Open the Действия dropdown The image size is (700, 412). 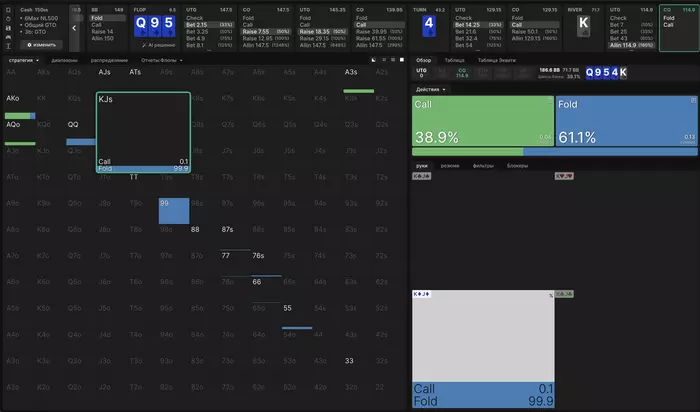click(x=430, y=90)
